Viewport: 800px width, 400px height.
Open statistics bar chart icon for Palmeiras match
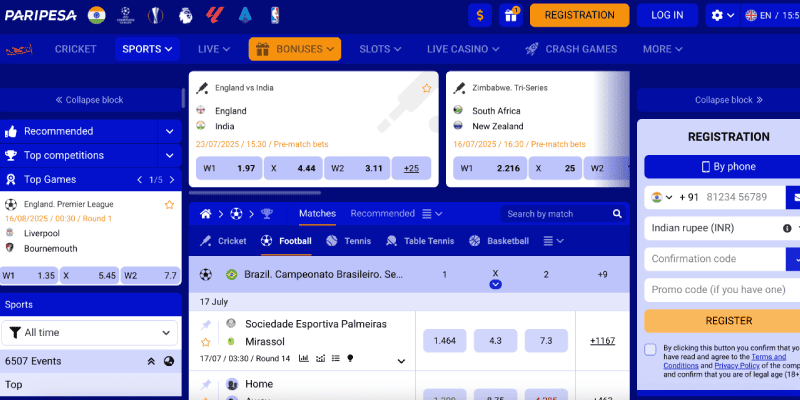(x=304, y=358)
